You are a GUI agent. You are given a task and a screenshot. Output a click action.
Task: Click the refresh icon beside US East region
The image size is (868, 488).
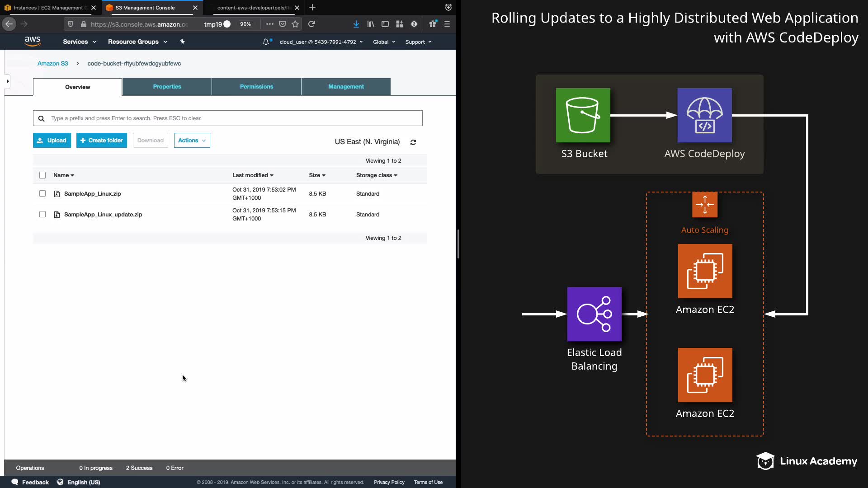tap(413, 142)
